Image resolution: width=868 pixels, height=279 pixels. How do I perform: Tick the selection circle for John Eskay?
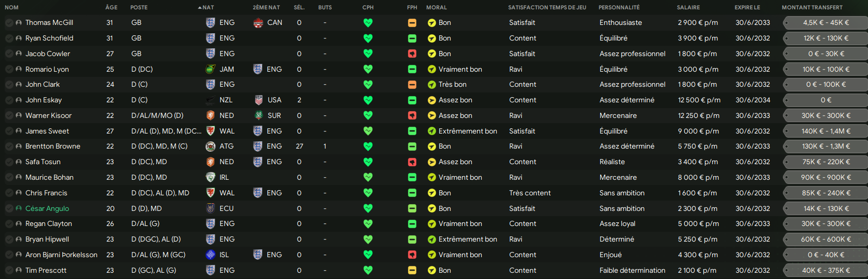point(9,100)
